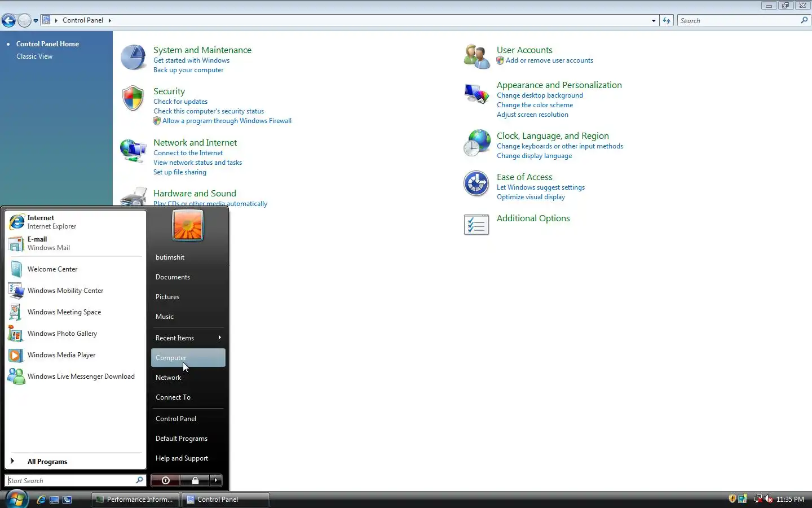This screenshot has height=508, width=812.
Task: Click the Back navigation arrow
Action: tap(8, 20)
